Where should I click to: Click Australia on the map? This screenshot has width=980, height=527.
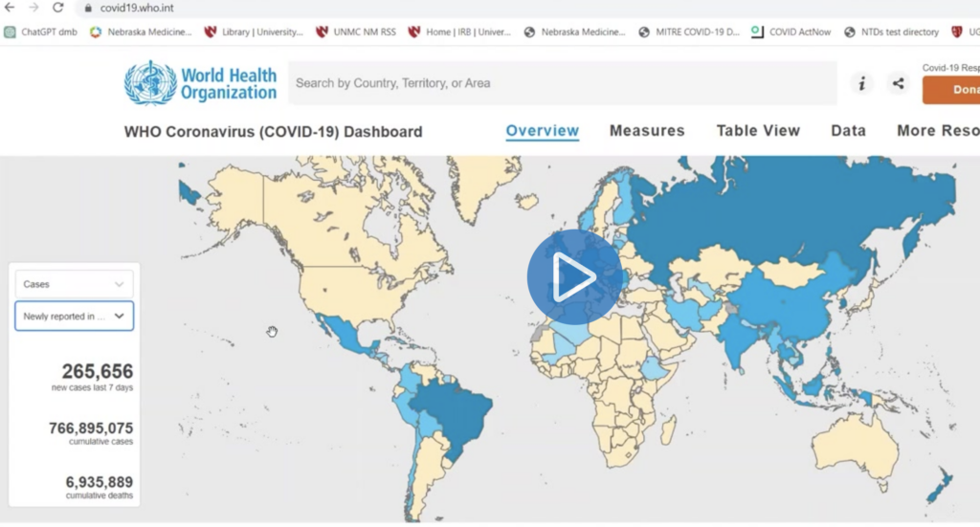(855, 447)
